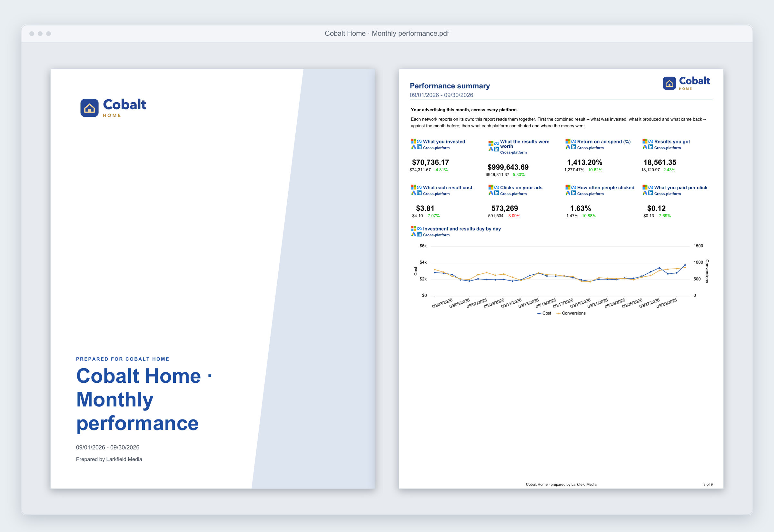
Task: Click the Conversions legend entry below the chart
Action: pos(571,313)
